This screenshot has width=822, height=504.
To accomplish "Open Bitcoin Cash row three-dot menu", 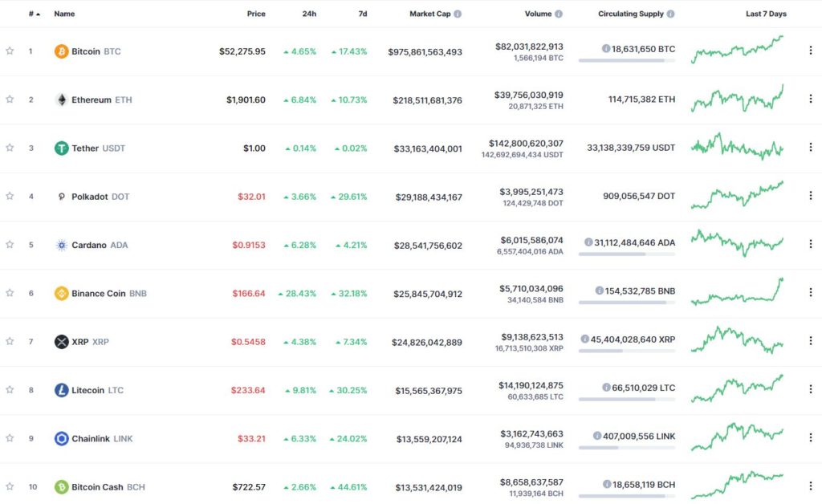I will pyautogui.click(x=811, y=486).
